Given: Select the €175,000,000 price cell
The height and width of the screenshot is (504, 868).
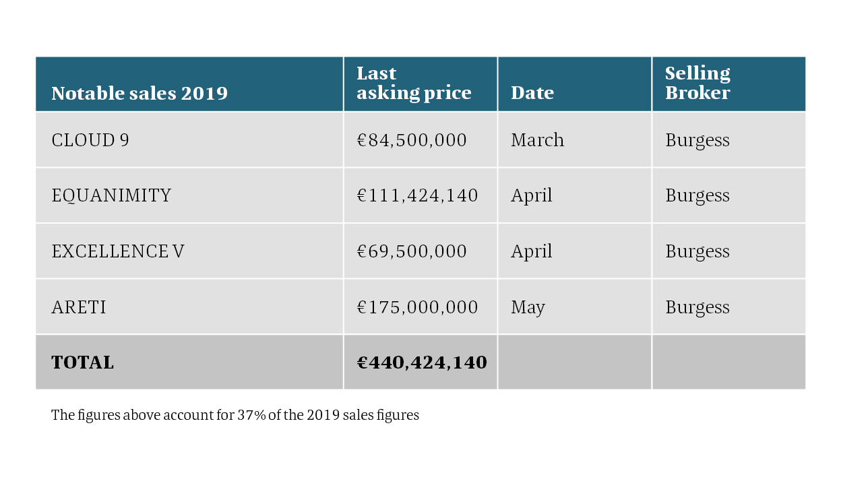Looking at the screenshot, I should click(x=421, y=307).
